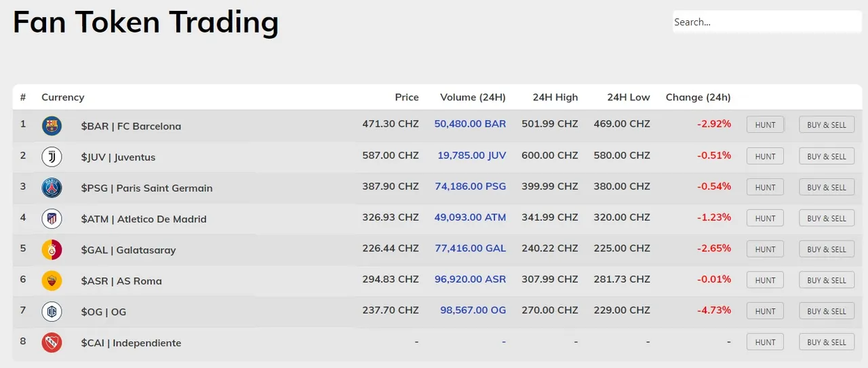Screen dimensions: 868x368
Task: Sort by Volume (24H) column header
Action: pyautogui.click(x=473, y=97)
